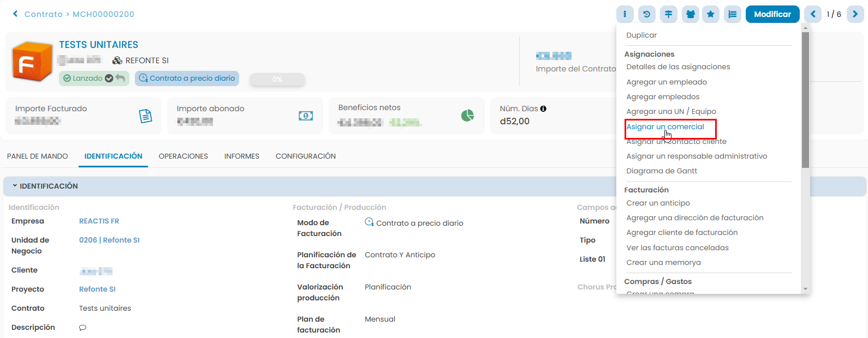Click the pie chart icon in Beneficios netos
The image size is (868, 338).
(467, 116)
